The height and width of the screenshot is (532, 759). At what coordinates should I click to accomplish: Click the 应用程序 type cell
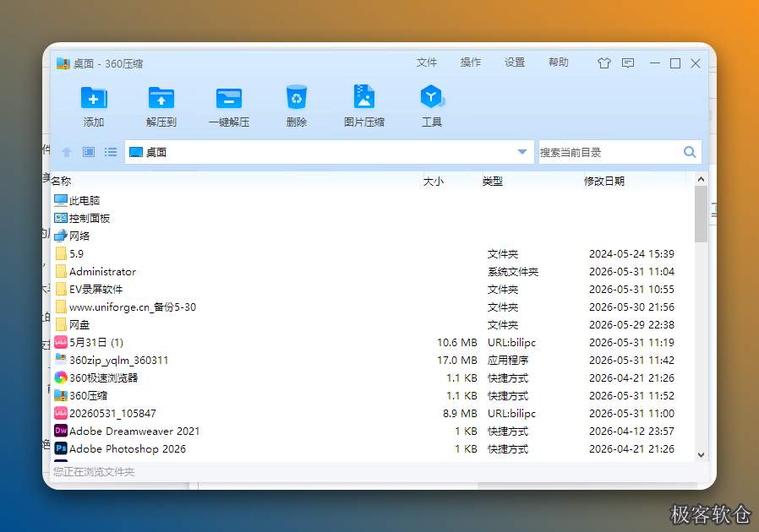point(508,361)
